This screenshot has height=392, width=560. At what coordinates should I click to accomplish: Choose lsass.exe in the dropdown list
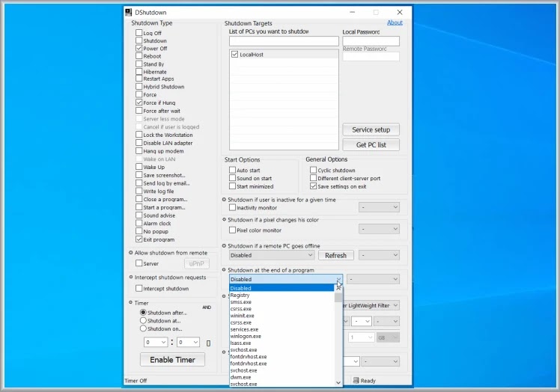coord(281,343)
